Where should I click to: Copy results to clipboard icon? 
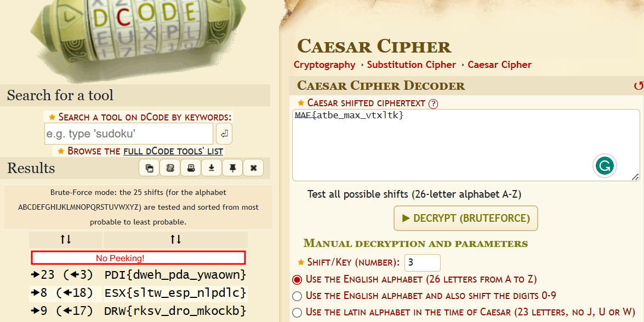pyautogui.click(x=149, y=168)
